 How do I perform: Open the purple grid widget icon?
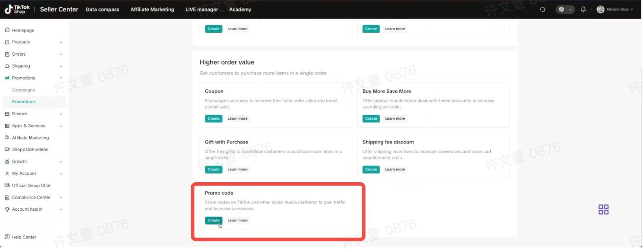pos(603,209)
